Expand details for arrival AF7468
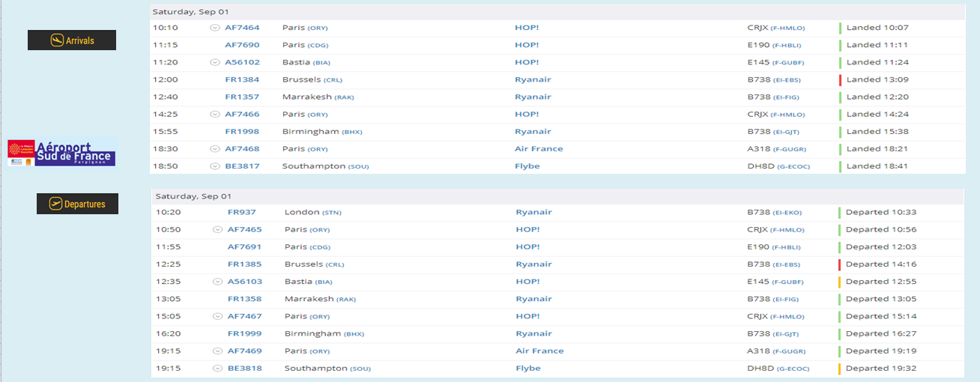 pos(215,149)
